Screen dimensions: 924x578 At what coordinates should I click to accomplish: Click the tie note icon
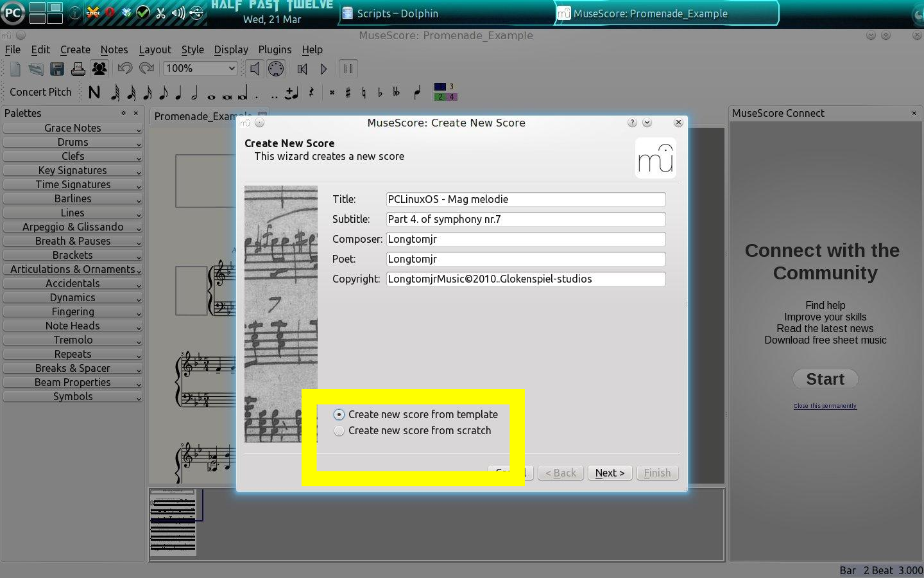[x=292, y=92]
